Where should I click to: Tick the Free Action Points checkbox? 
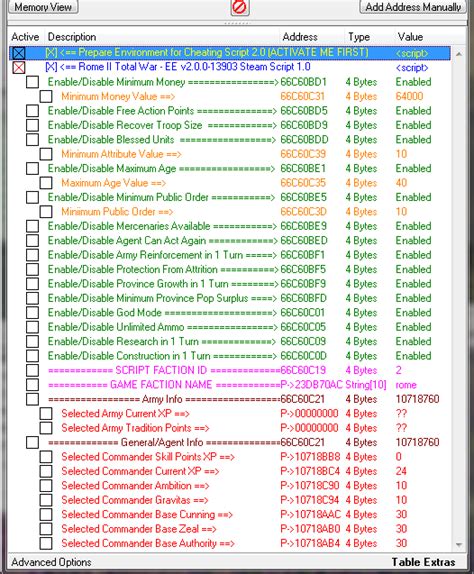pyautogui.click(x=32, y=111)
